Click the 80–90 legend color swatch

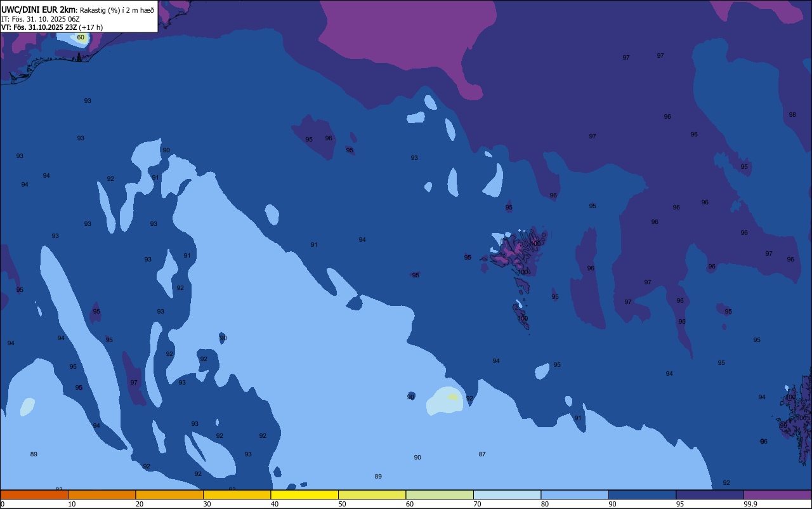click(x=575, y=494)
